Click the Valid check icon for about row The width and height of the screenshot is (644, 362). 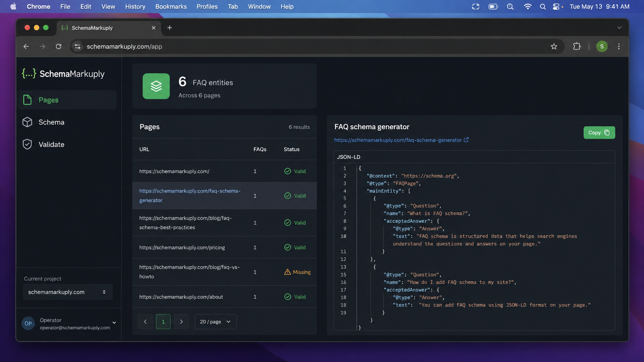point(288,297)
